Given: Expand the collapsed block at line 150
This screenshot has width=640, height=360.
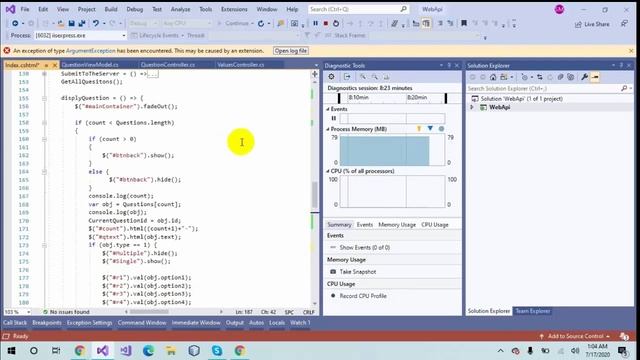Looking at the screenshot, I should (44, 74).
